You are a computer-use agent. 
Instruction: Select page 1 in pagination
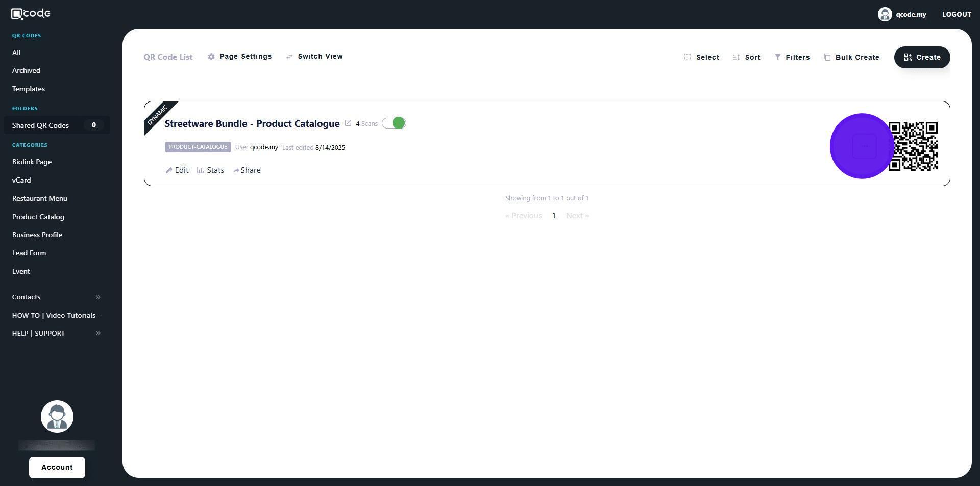point(554,216)
